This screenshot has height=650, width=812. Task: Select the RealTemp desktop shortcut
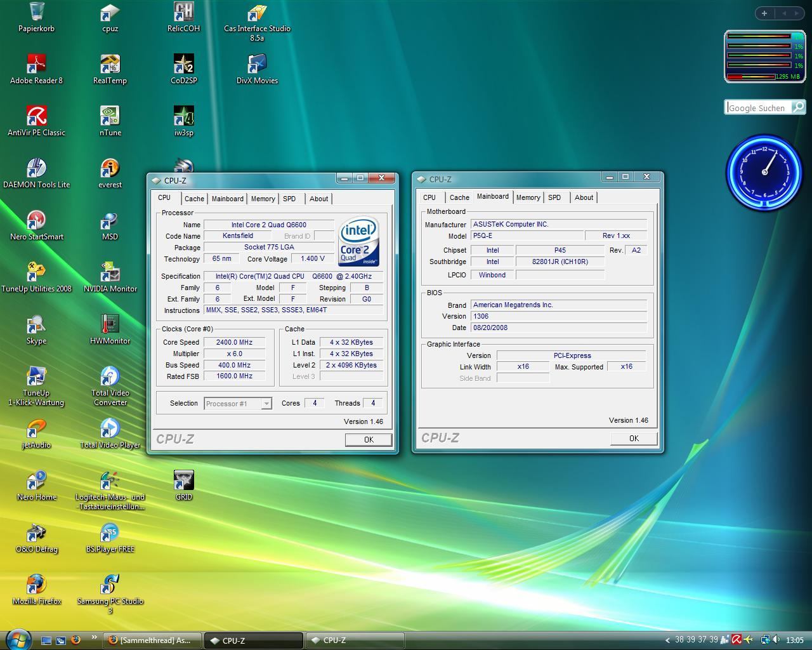(110, 69)
